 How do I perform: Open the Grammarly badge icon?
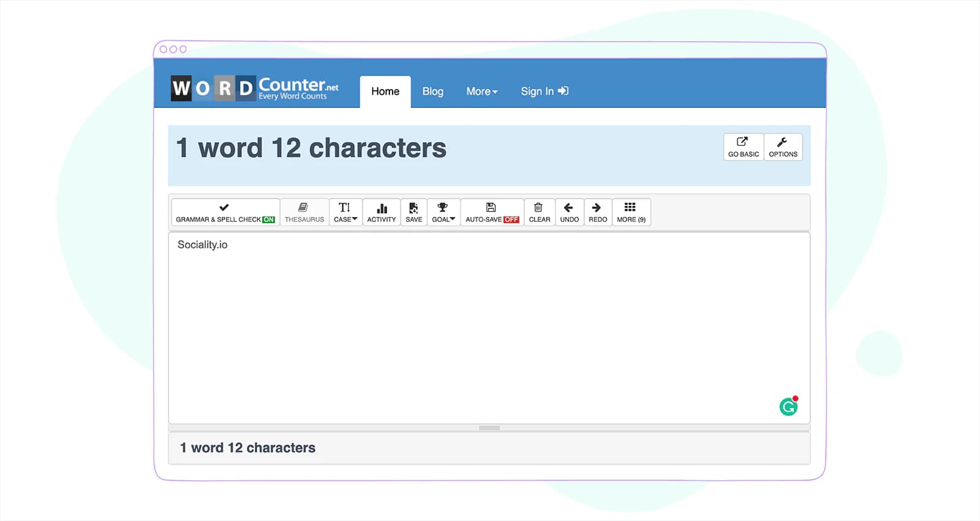(x=789, y=406)
